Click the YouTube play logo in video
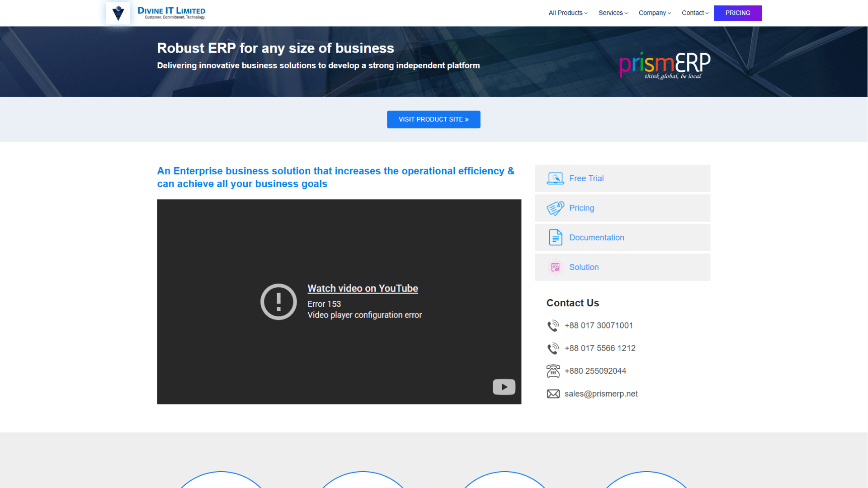The image size is (868, 488). 504,387
